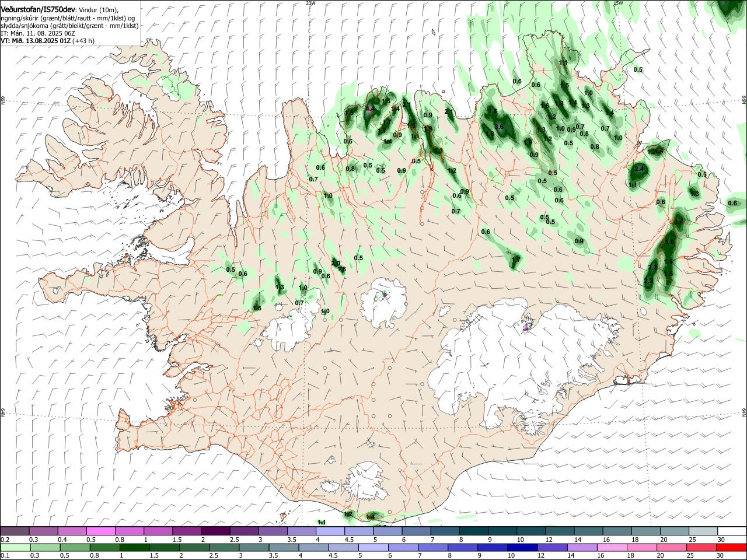Click the '3.6' precipitation value on the map
The height and width of the screenshot is (560, 747).
tap(499, 127)
